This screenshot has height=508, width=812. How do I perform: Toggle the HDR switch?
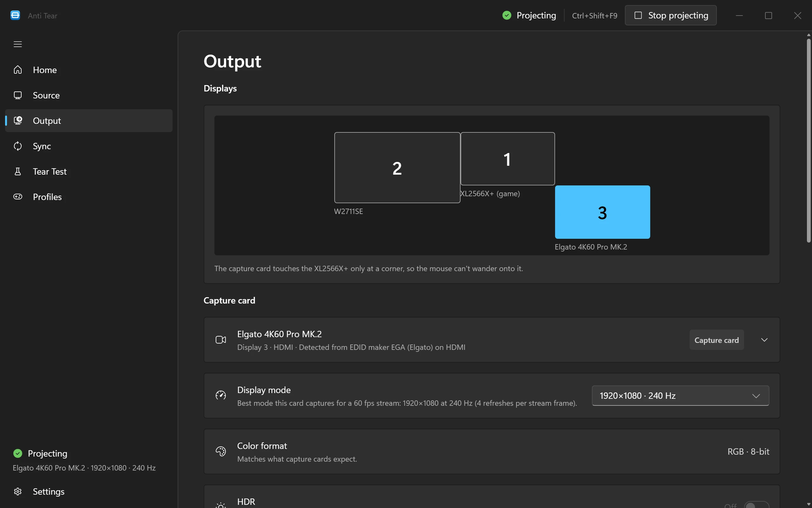(756, 505)
